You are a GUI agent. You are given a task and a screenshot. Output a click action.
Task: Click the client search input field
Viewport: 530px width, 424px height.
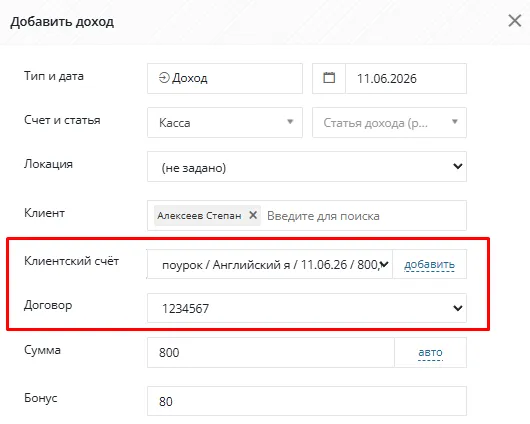coord(365,216)
